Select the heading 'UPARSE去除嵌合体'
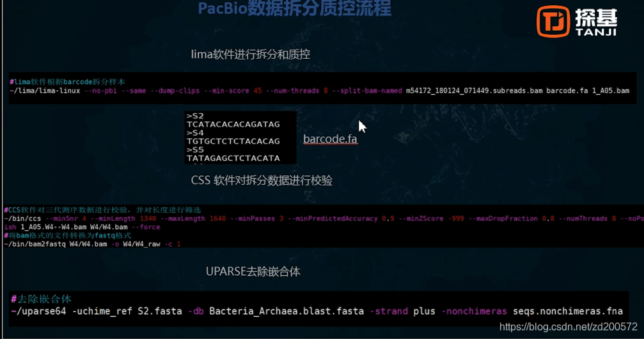Screen dimensions: 644x339 tap(253, 272)
